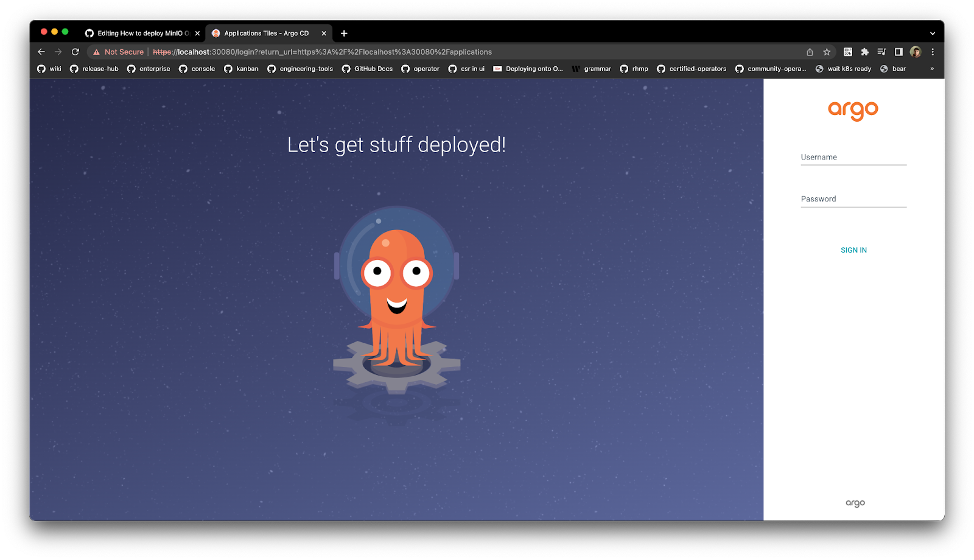This screenshot has height=560, width=974.
Task: Reload the Argo CD login page
Action: (75, 52)
